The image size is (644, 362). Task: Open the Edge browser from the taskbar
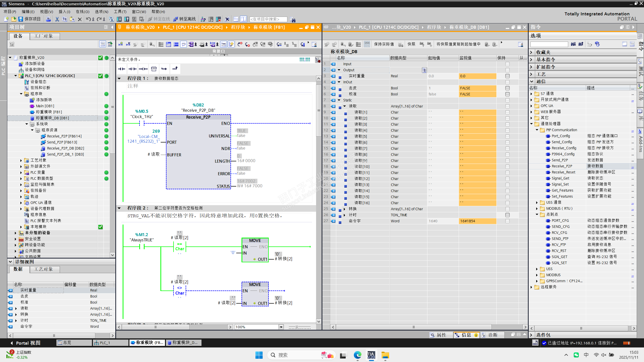pyautogui.click(x=357, y=355)
